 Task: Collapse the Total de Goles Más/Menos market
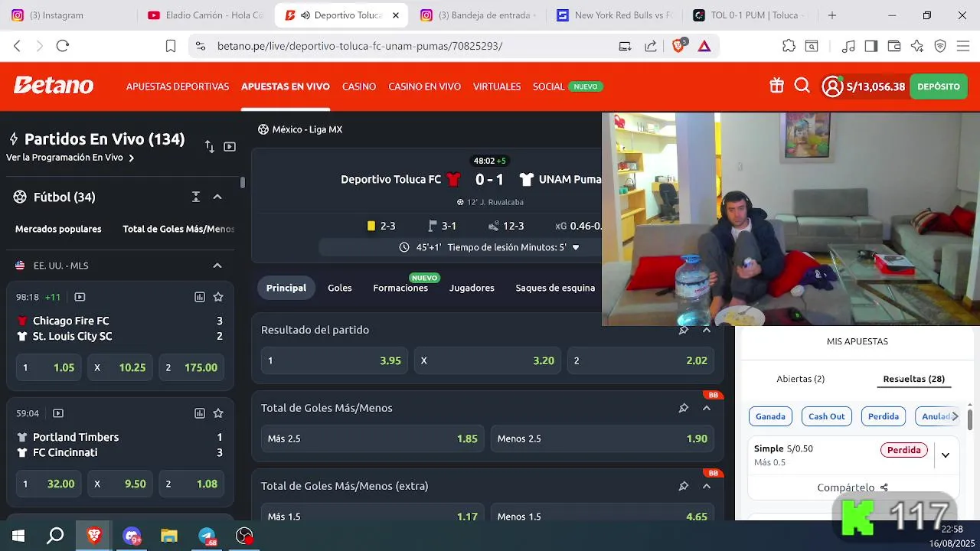click(707, 408)
